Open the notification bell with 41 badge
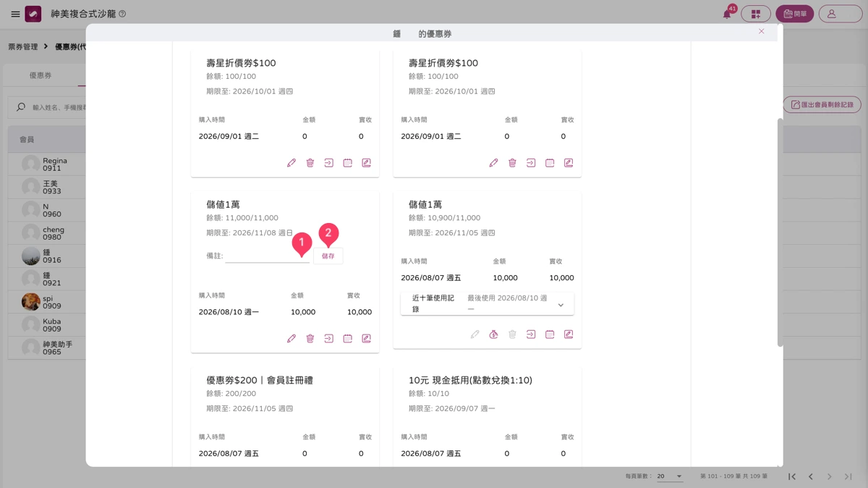Screen dimensions: 868x488 (x=727, y=14)
